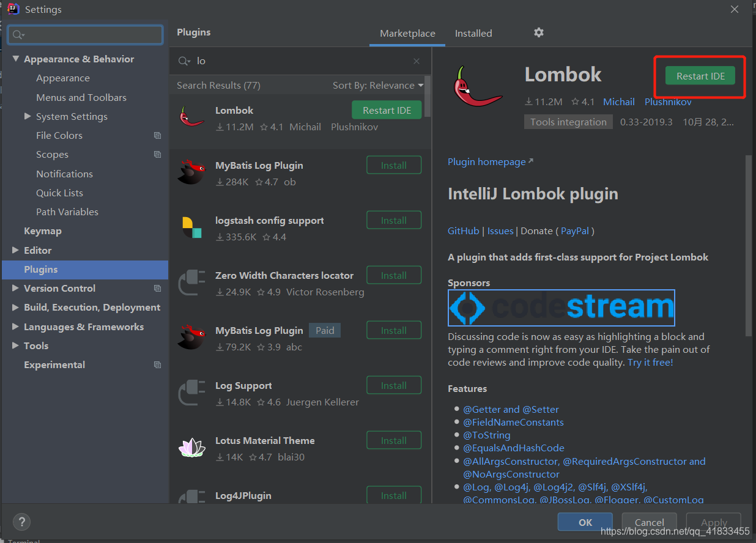Open the Michail author link

tap(619, 102)
